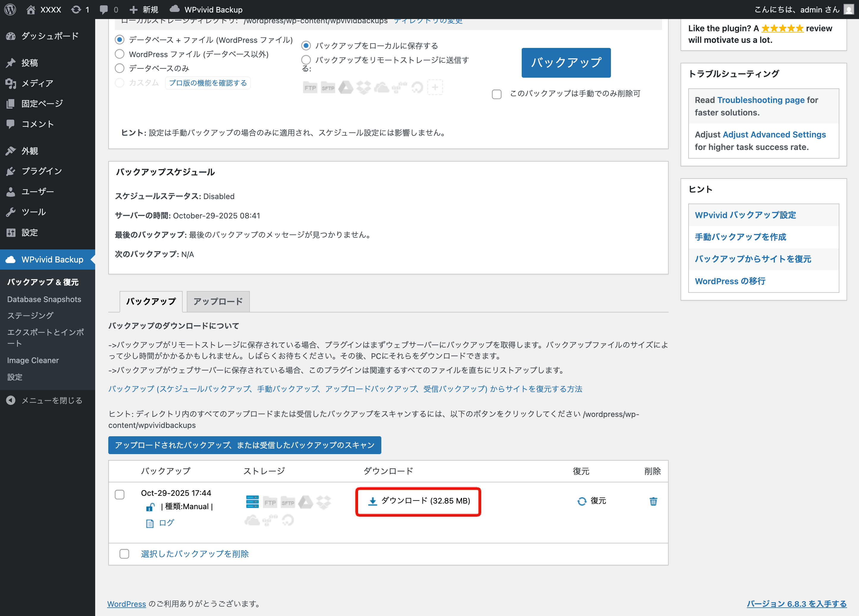Screen dimensions: 859x616
Task: Choose send backup to remote storage option
Action: click(306, 60)
